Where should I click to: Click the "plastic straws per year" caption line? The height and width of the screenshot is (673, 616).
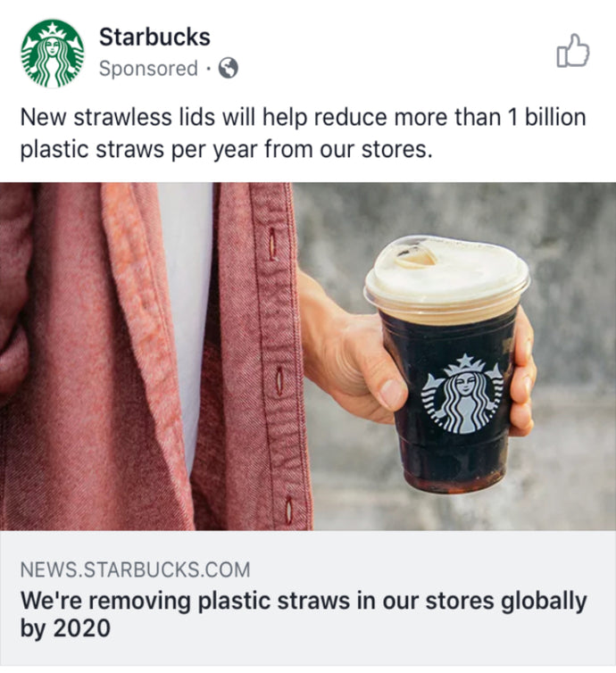226,149
